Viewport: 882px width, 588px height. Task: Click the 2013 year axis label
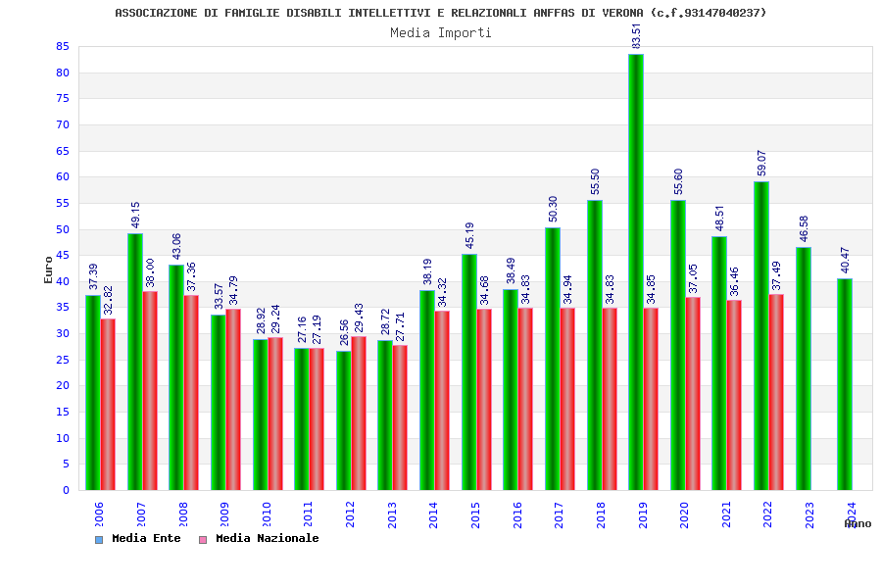391,514
